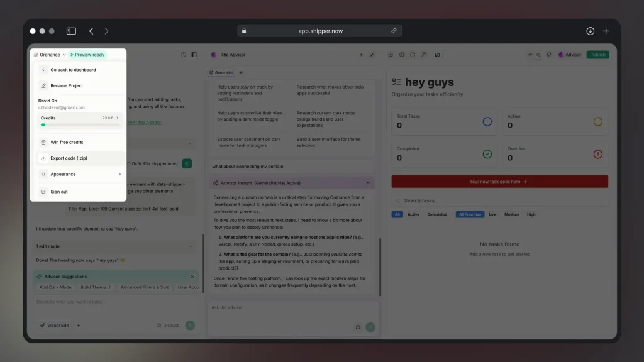Click the Advisor avatar next to The Advisor
This screenshot has width=644, height=362.
[x=214, y=55]
